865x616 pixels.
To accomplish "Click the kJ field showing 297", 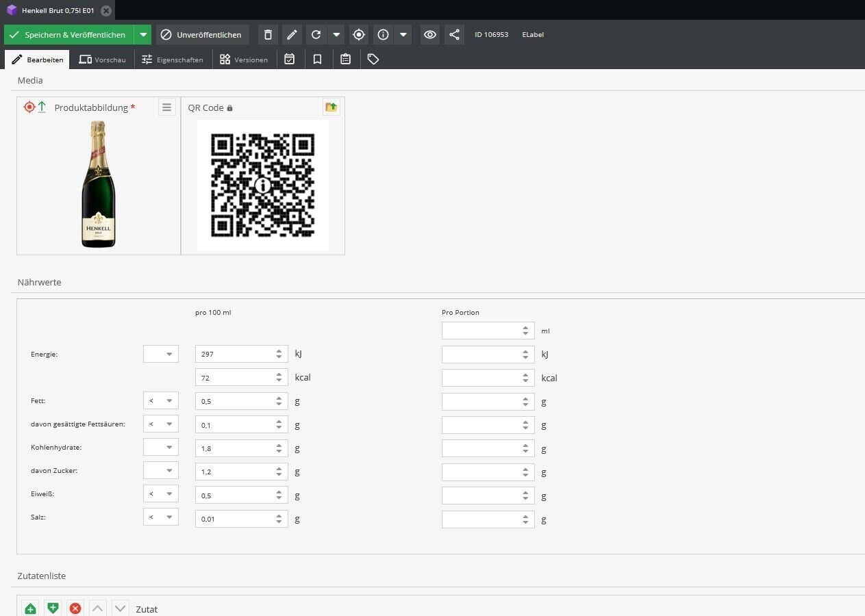I will point(242,354).
